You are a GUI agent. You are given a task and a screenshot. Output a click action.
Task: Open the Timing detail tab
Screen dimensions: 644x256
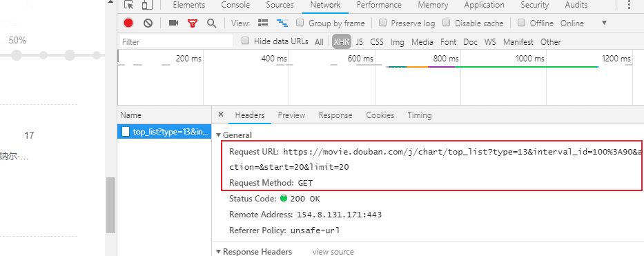[x=420, y=115]
